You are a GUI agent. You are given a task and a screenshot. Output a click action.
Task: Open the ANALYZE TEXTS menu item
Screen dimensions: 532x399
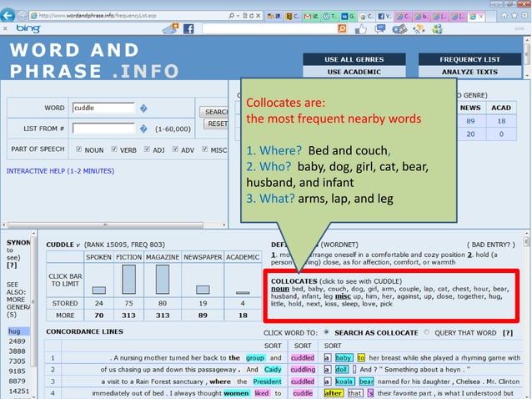point(470,72)
